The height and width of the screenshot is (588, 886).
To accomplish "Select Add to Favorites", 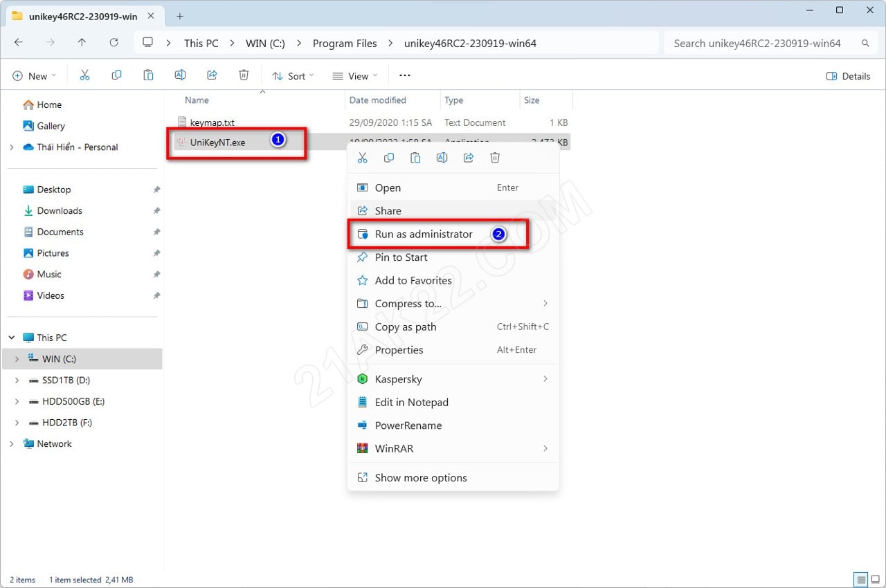I will pyautogui.click(x=453, y=280).
